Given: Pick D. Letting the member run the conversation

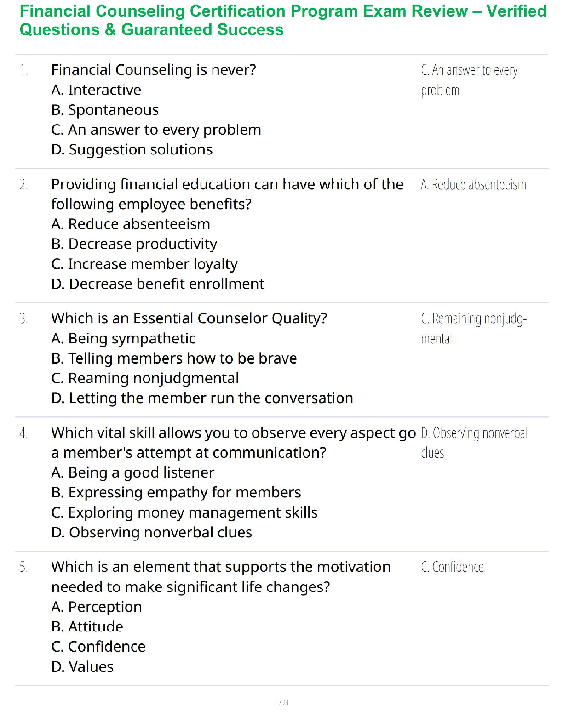Looking at the screenshot, I should tap(202, 398).
